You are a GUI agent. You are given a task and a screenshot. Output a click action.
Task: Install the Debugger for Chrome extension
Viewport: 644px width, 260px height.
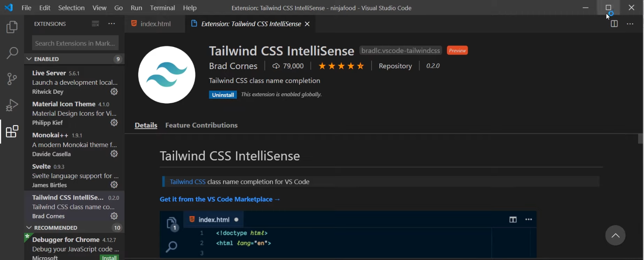[x=109, y=257]
